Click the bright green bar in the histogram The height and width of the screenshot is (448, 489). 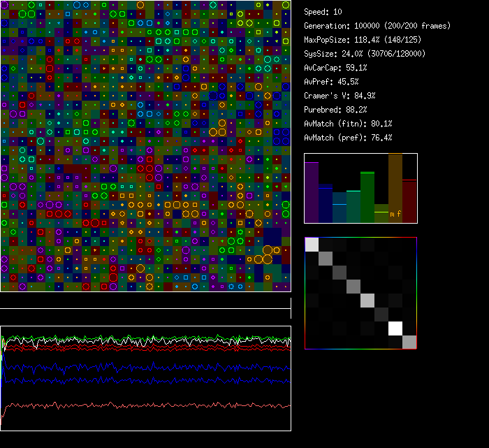pyautogui.click(x=367, y=197)
